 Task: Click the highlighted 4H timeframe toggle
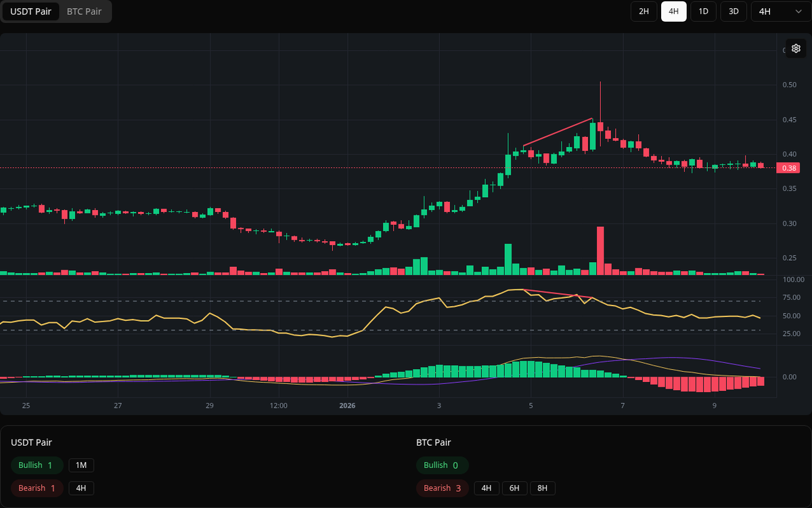tap(673, 12)
